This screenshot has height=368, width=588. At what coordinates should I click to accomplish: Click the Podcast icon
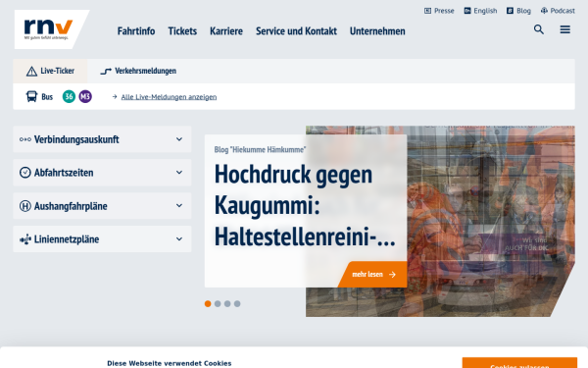pos(544,11)
